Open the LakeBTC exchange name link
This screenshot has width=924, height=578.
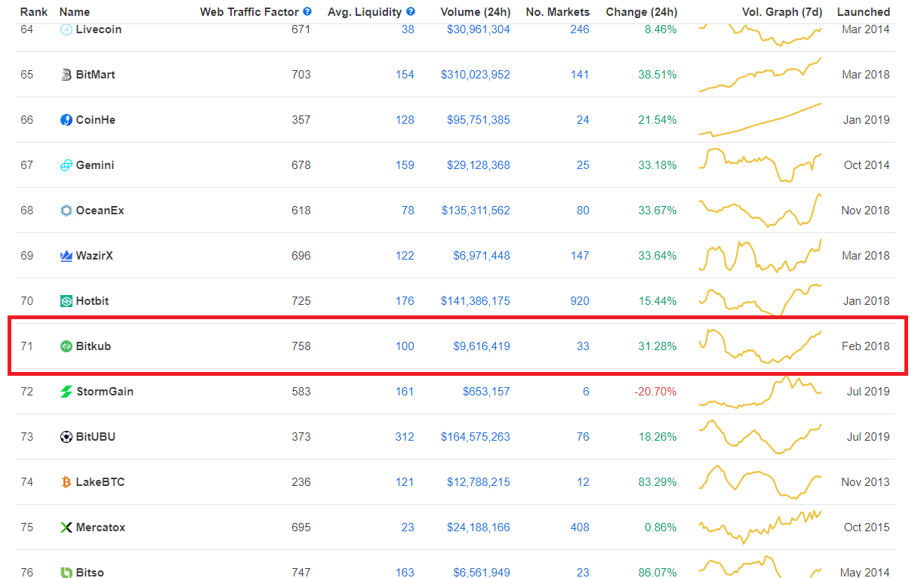click(100, 482)
